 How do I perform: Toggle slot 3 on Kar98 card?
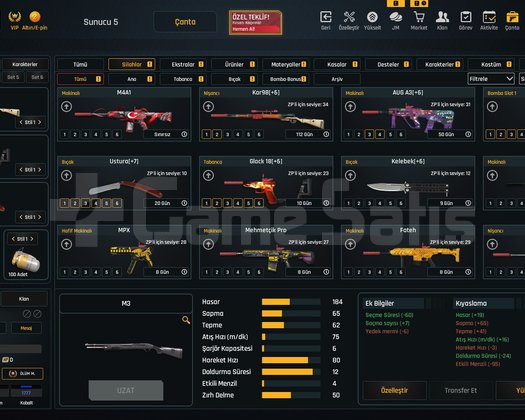point(227,135)
